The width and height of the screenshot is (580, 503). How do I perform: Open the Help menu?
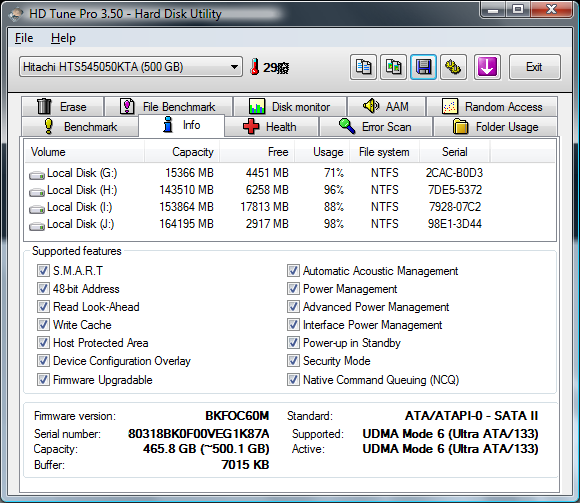63,38
